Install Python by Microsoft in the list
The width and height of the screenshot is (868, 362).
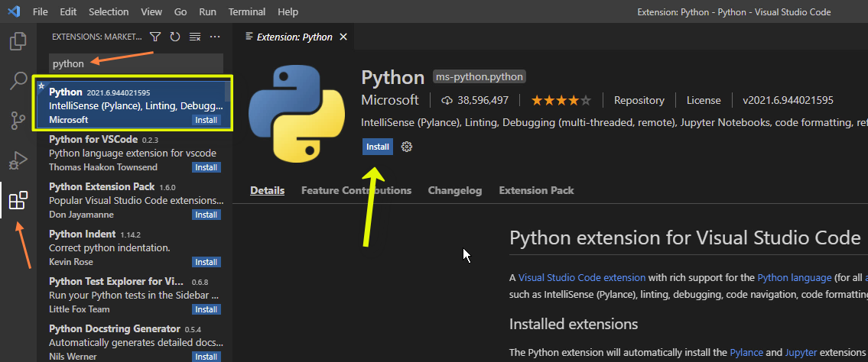206,120
